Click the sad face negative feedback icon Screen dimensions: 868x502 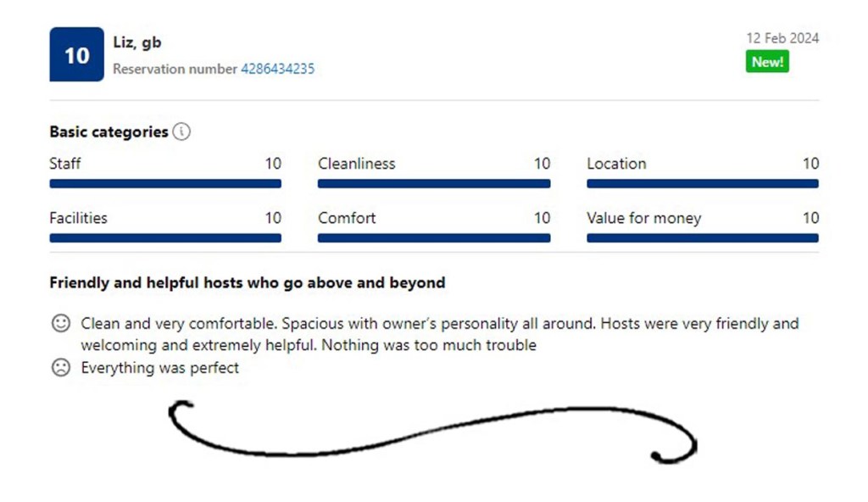click(x=60, y=368)
